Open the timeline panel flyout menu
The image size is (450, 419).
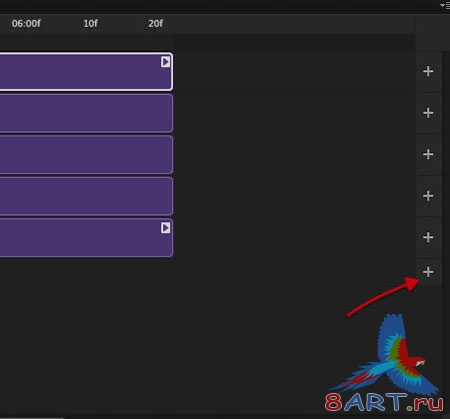445,5
